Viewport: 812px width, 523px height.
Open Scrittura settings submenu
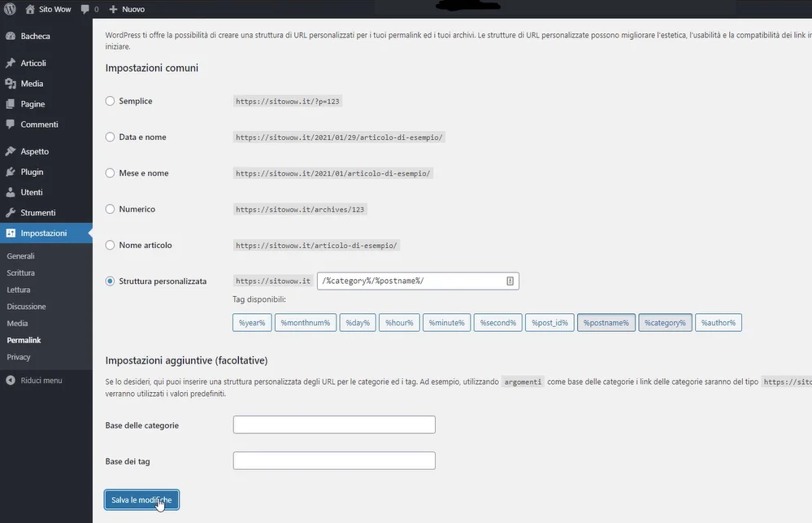tap(20, 272)
